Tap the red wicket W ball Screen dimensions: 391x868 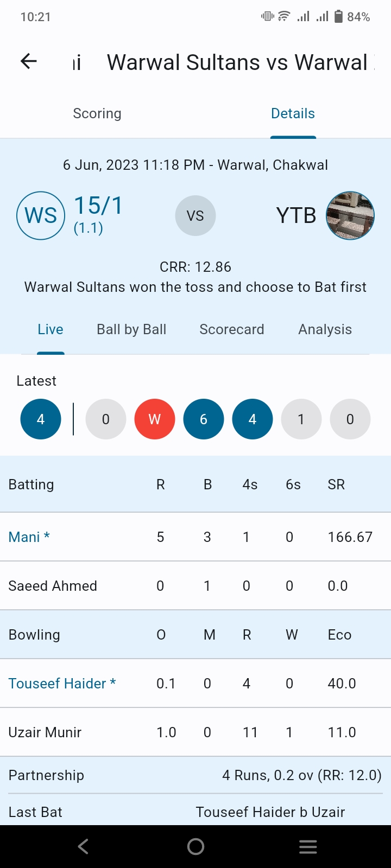click(x=155, y=419)
